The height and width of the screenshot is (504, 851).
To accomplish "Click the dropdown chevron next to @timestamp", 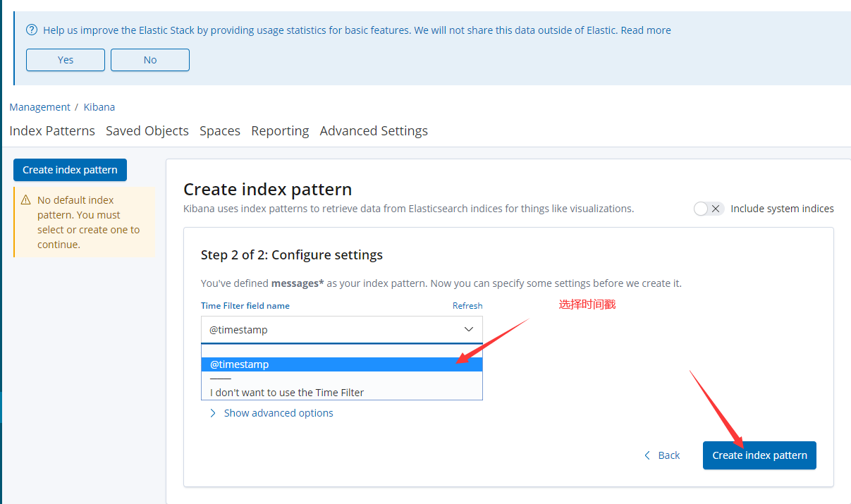I will (469, 329).
